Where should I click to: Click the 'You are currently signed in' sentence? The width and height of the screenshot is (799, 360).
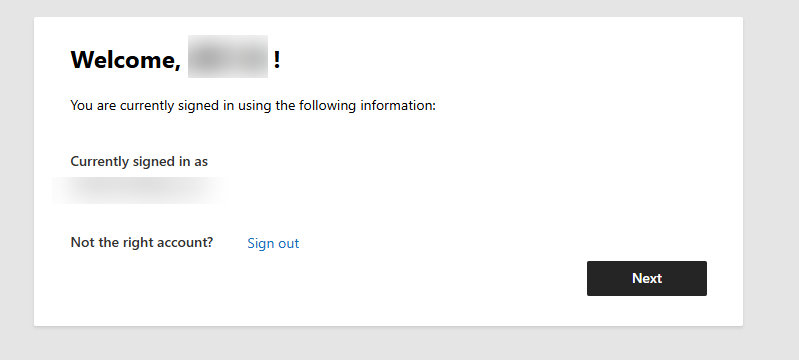[253, 106]
